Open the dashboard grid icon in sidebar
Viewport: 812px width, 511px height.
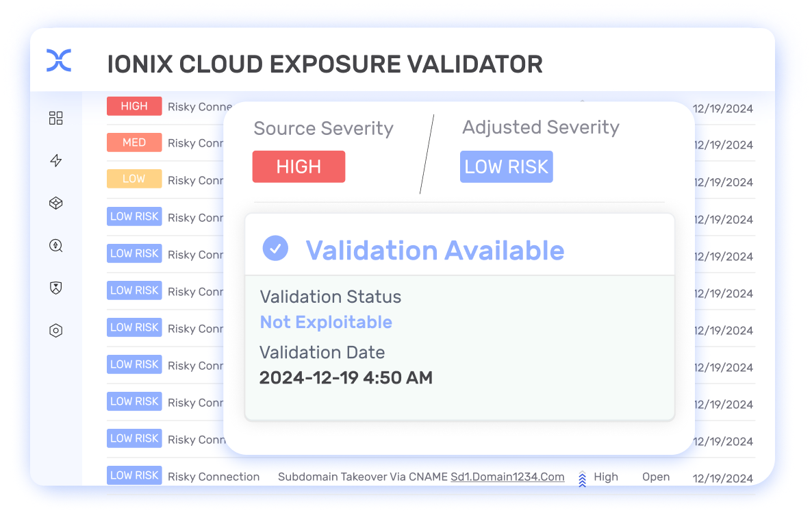56,119
